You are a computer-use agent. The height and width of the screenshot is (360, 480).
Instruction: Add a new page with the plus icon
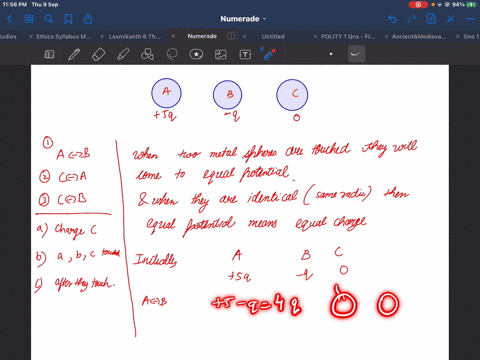tap(431, 19)
